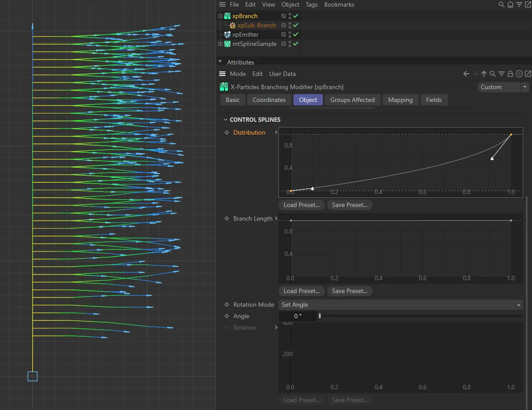Open the Object menu in the menu bar
Viewport: 532px width, 410px height.
pyautogui.click(x=290, y=4)
